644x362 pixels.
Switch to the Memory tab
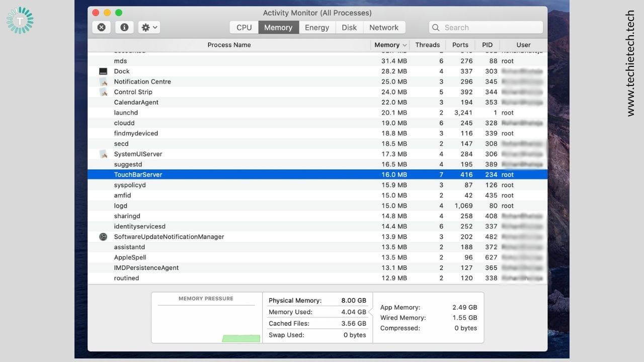(x=278, y=27)
